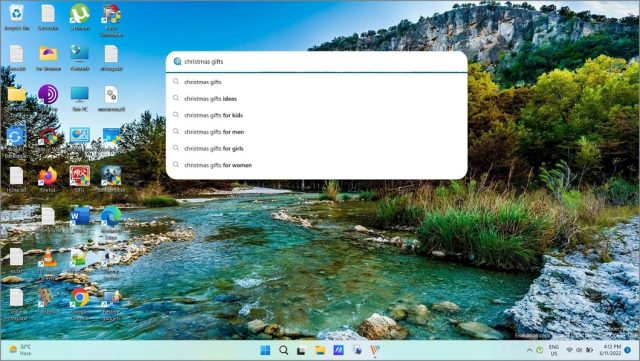
Task: Open Task View on the taskbar
Action: [302, 350]
